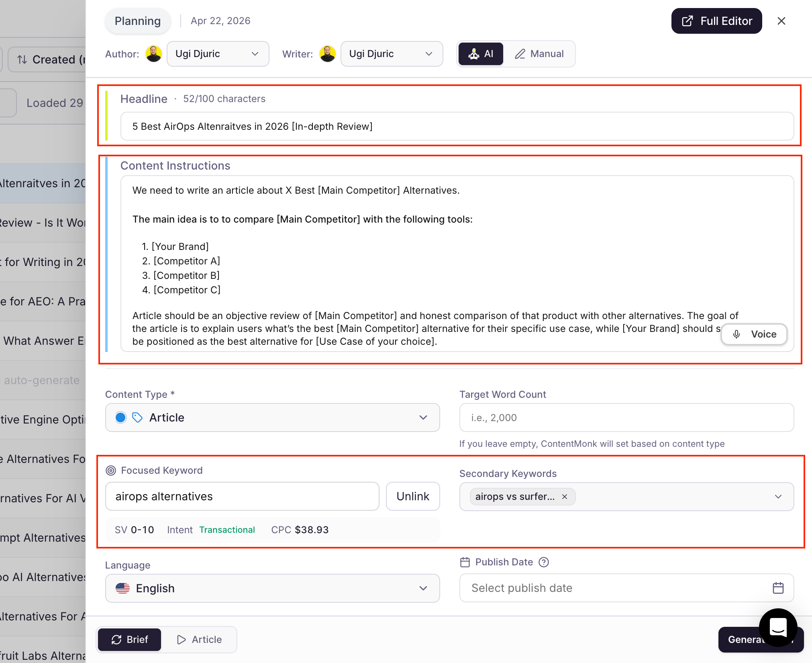Open the calendar picker icon in publish date
The height and width of the screenshot is (663, 812).
pyautogui.click(x=778, y=588)
